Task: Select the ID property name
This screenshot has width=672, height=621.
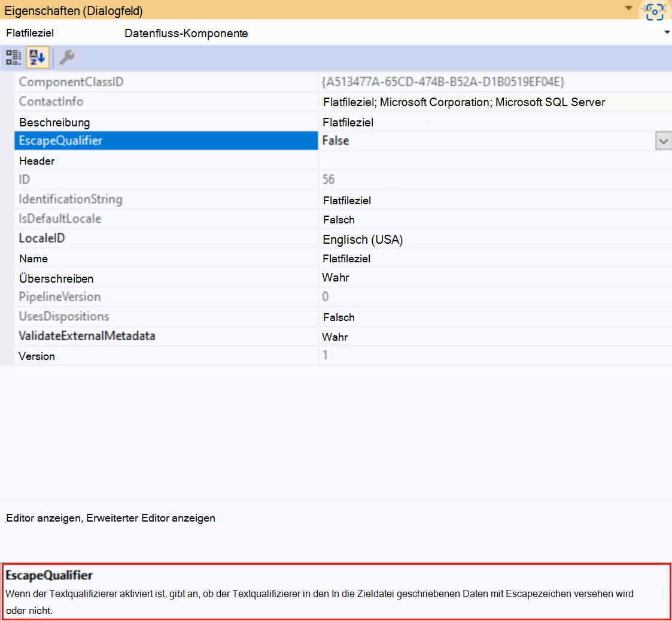Action: coord(25,180)
